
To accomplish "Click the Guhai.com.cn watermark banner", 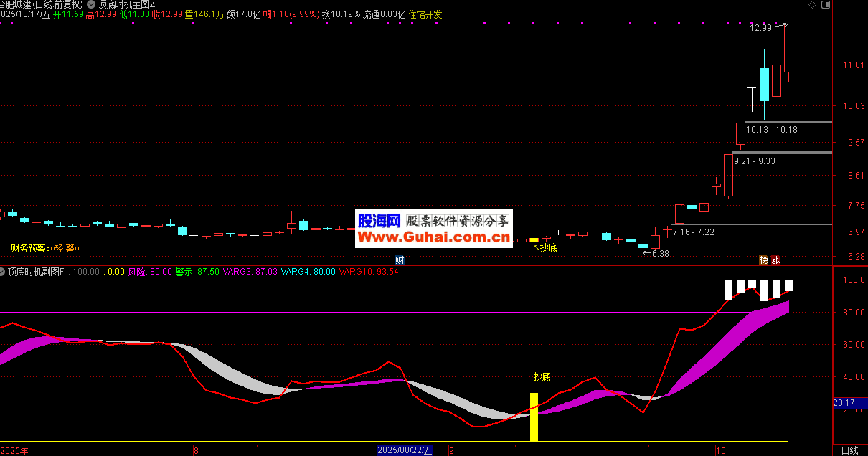I will (433, 229).
